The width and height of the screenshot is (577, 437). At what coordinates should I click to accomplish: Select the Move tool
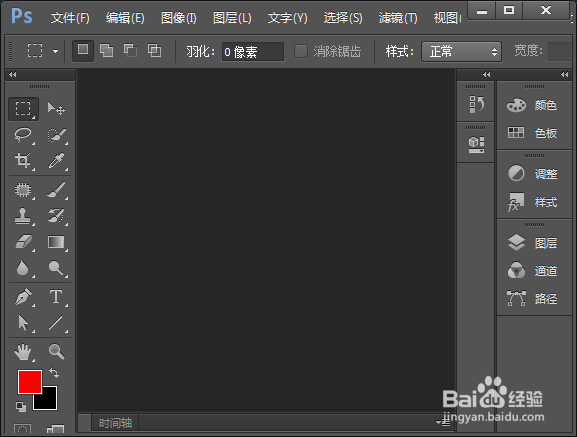click(56, 109)
